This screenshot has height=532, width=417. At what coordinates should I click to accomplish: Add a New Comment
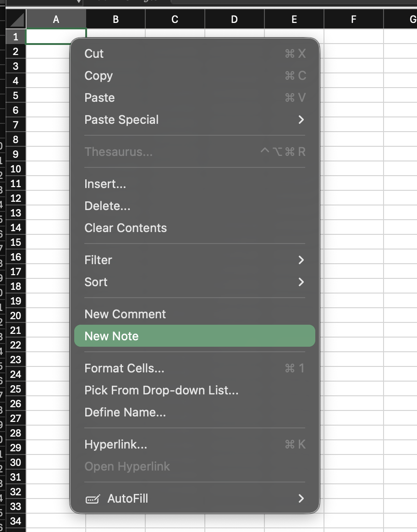[125, 314]
